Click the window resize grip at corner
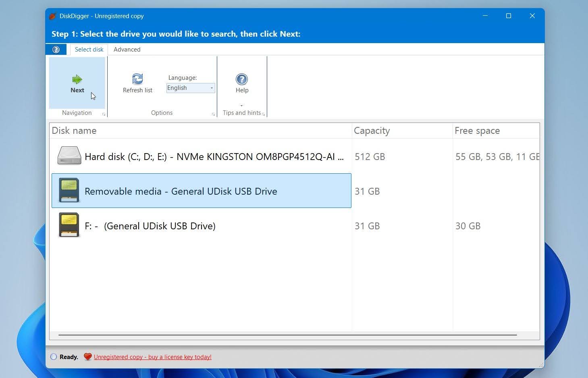Image resolution: width=588 pixels, height=378 pixels. pos(541,365)
